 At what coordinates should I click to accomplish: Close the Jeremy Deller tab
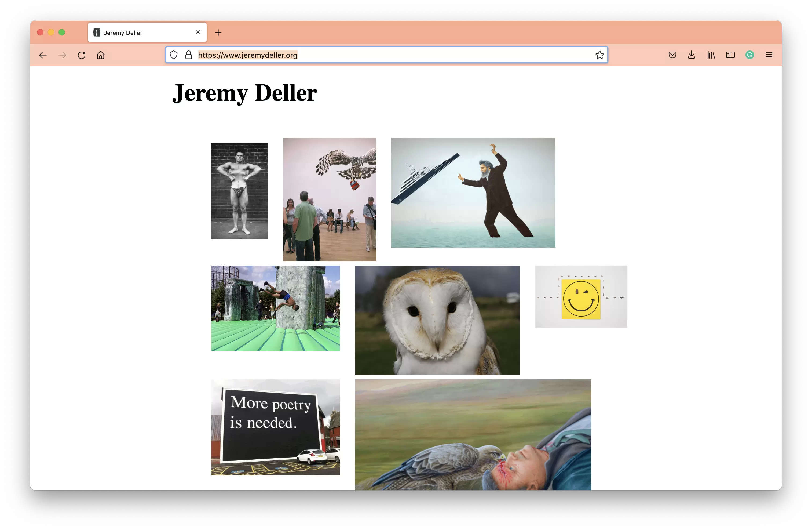pos(198,32)
